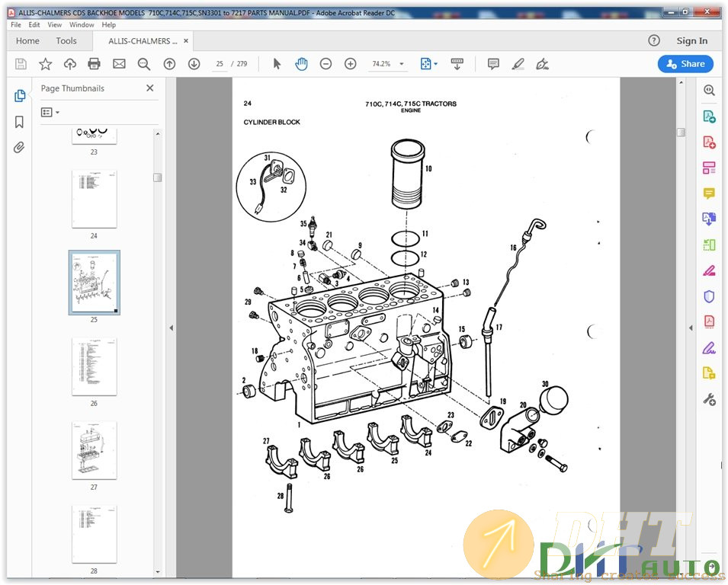Select the page 27 thumbnail
The image size is (728, 585).
pyautogui.click(x=95, y=450)
